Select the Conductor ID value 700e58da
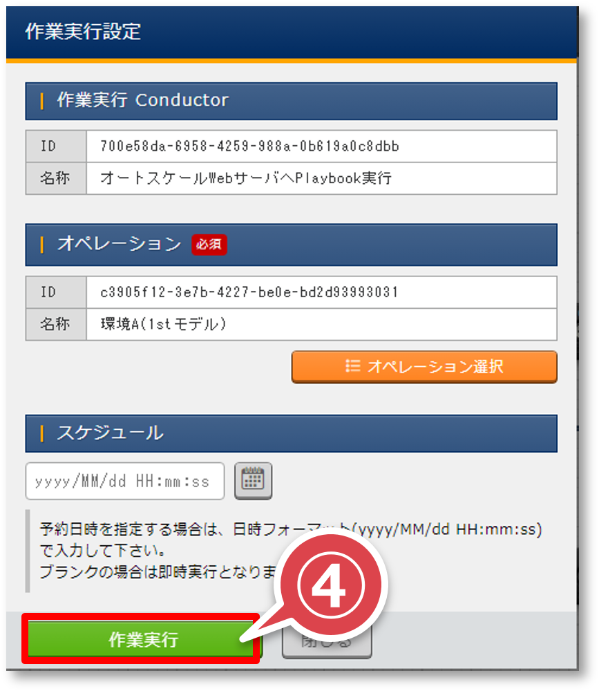This screenshot has height=700, width=599. [249, 146]
